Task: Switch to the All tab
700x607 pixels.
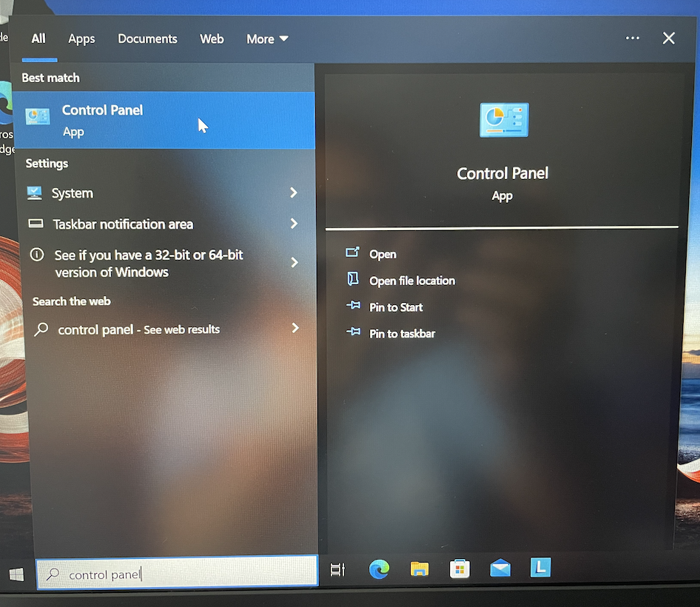Action: (x=38, y=38)
